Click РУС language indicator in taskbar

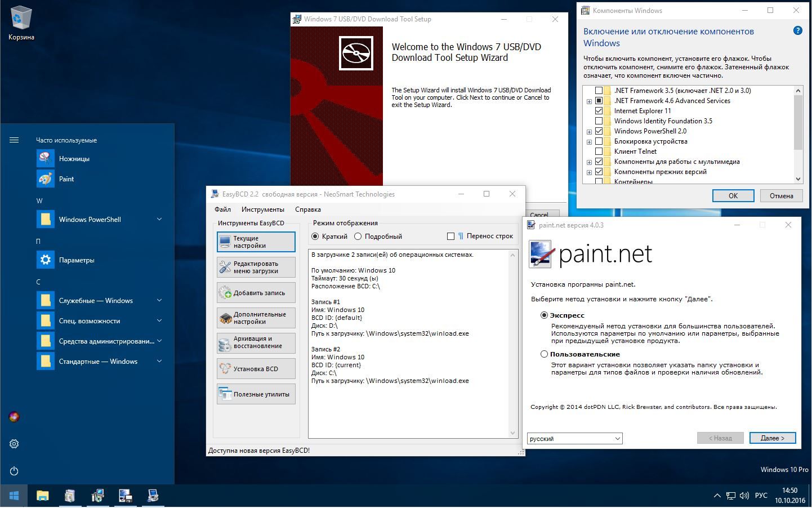pos(761,496)
